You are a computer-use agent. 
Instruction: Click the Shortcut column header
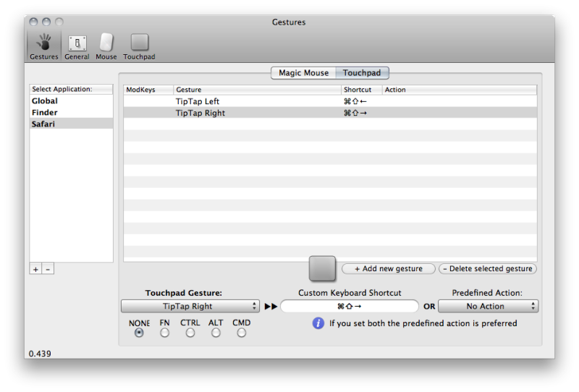click(361, 90)
